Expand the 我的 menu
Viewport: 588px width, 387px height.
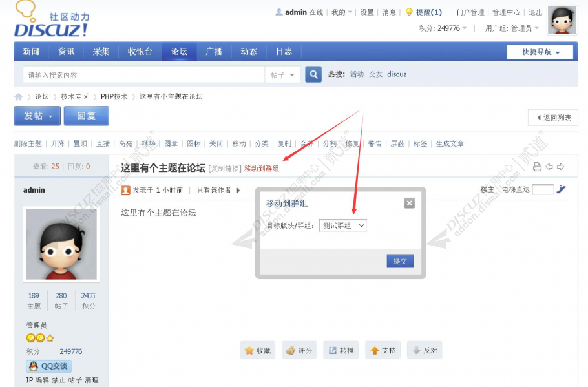[341, 12]
